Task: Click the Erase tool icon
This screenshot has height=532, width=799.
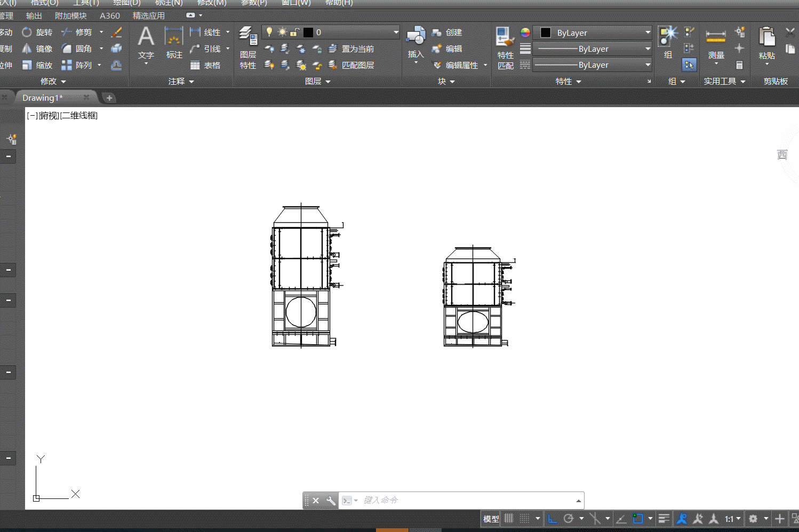Action: coord(116,33)
